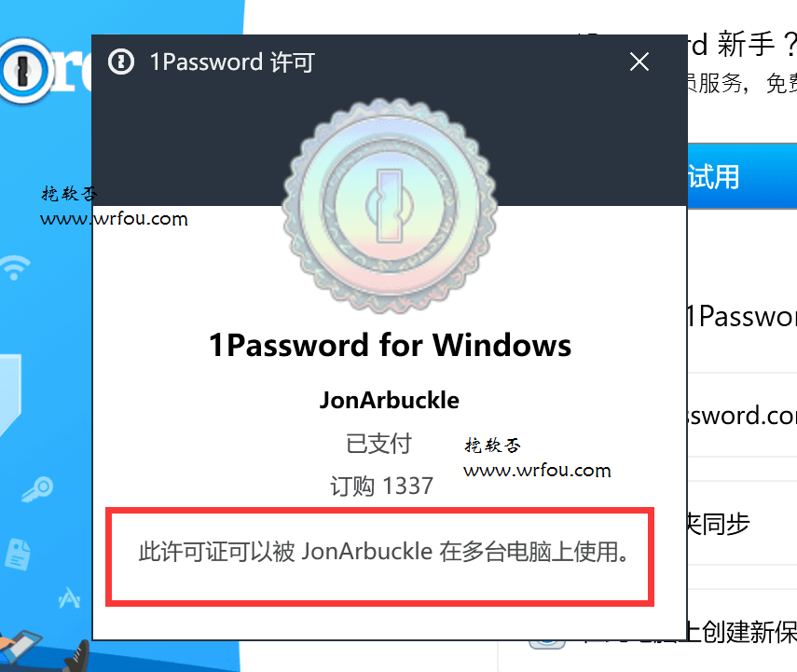797x672 pixels.
Task: Click the App Store icon on blue panel
Action: (70, 597)
